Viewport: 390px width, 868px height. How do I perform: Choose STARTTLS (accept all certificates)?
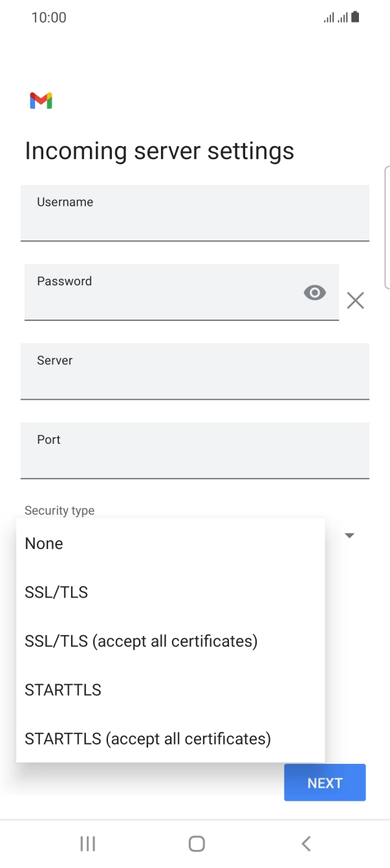pyautogui.click(x=147, y=739)
